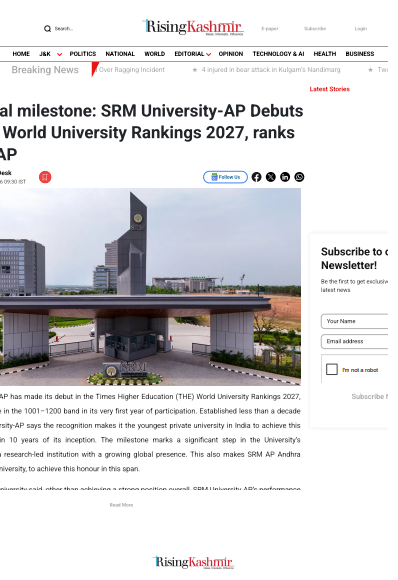Tick the I'm not a robot checkbox
Viewport: 398px width, 580px height.
pyautogui.click(x=332, y=369)
